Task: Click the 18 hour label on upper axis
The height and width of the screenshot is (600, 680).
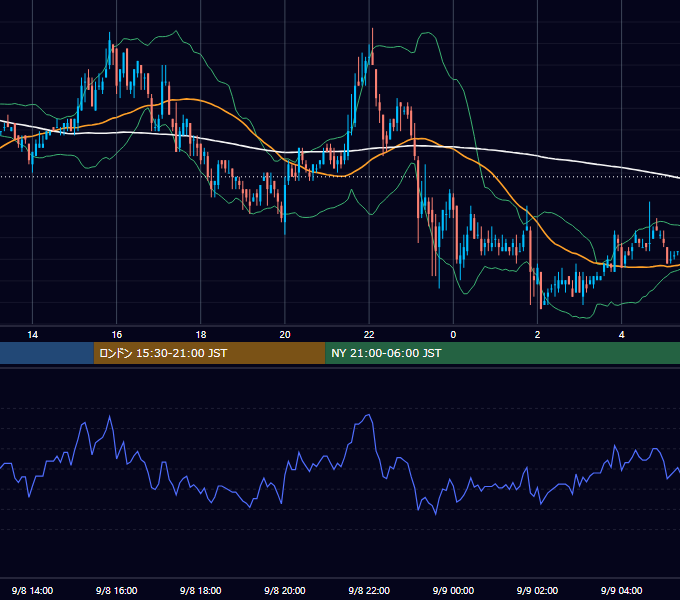Action: (201, 335)
